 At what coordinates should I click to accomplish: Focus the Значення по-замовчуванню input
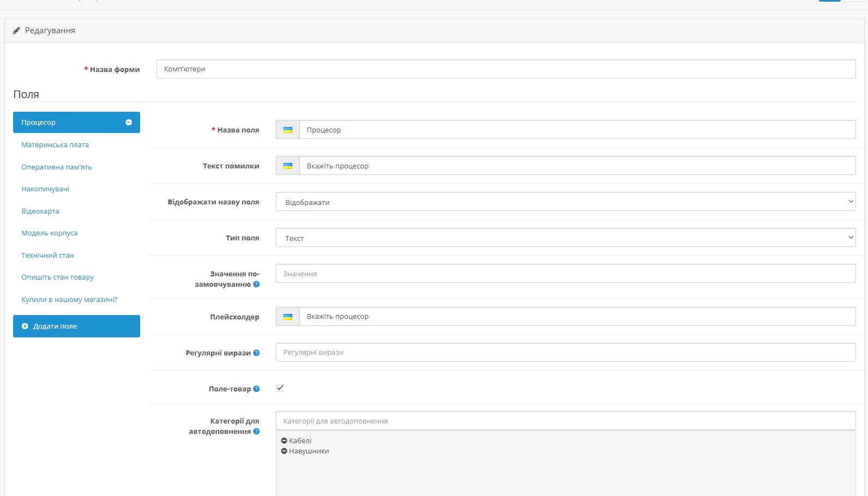click(x=565, y=274)
